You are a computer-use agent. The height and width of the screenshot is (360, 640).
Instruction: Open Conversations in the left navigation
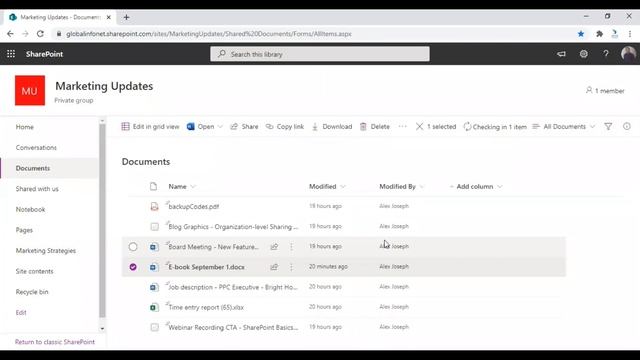[x=36, y=147]
